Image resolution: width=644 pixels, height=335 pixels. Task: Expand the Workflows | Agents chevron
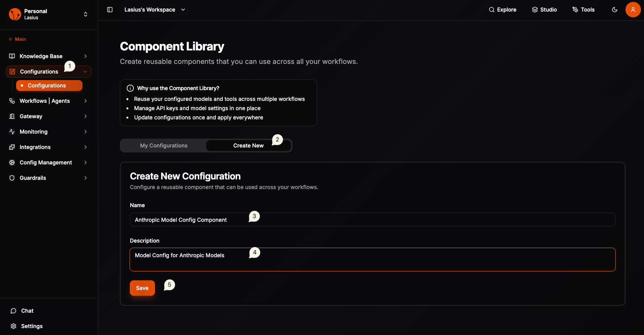pyautogui.click(x=86, y=101)
